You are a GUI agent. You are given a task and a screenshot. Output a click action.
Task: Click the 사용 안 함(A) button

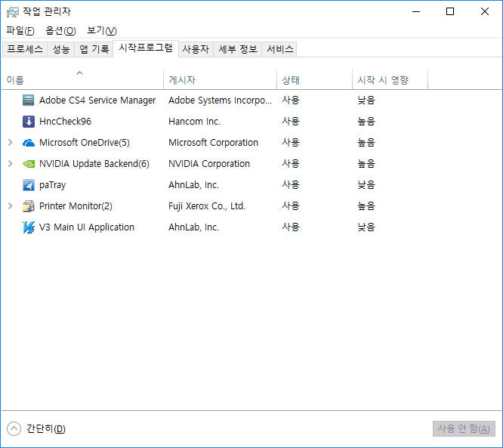464,429
